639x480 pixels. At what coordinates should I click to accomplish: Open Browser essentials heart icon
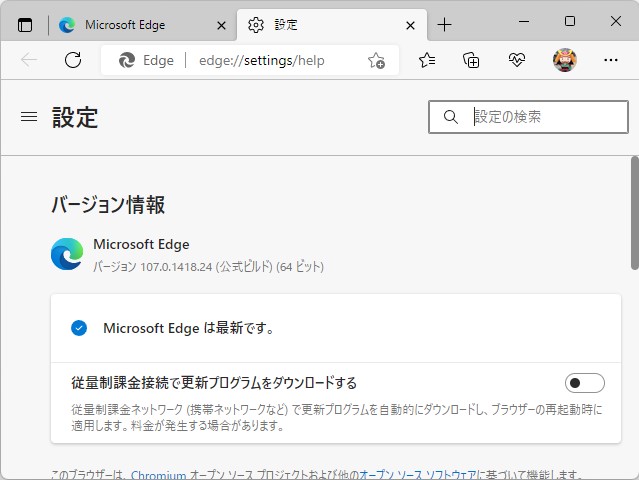click(x=516, y=60)
